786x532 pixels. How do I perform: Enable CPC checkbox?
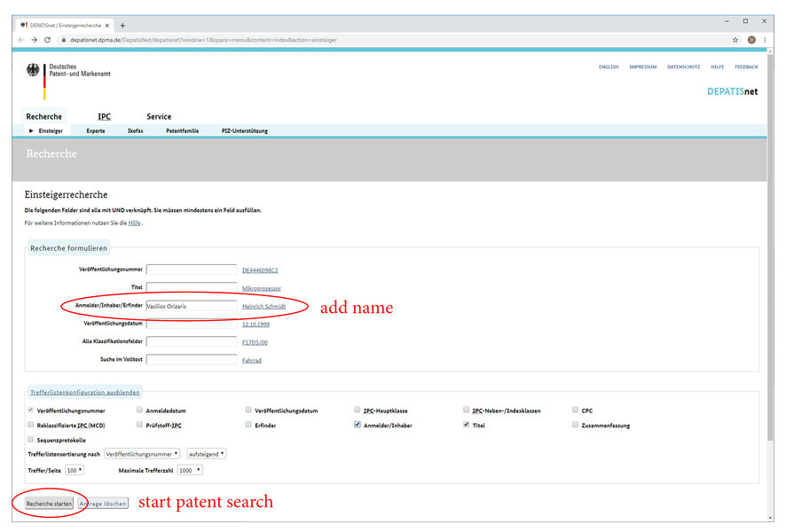click(575, 410)
